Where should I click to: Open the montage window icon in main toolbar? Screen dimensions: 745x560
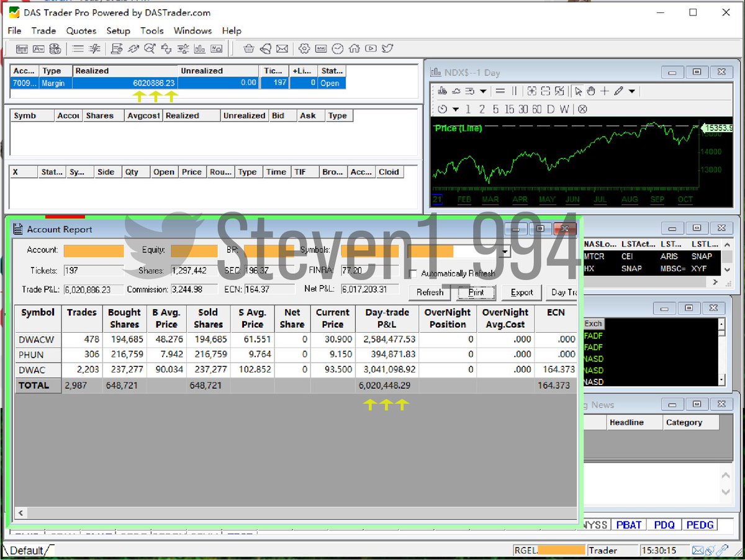tap(22, 48)
